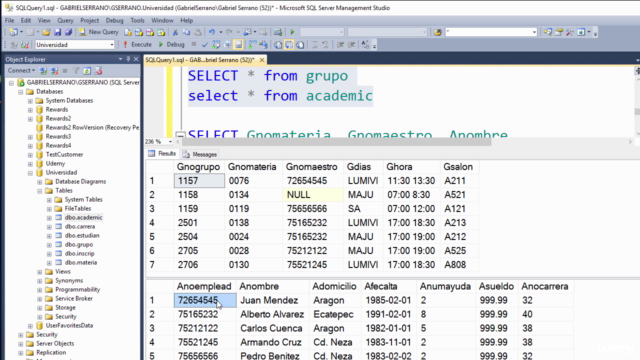
Task: Click the Find in Files folder icon
Action: pos(438,32)
